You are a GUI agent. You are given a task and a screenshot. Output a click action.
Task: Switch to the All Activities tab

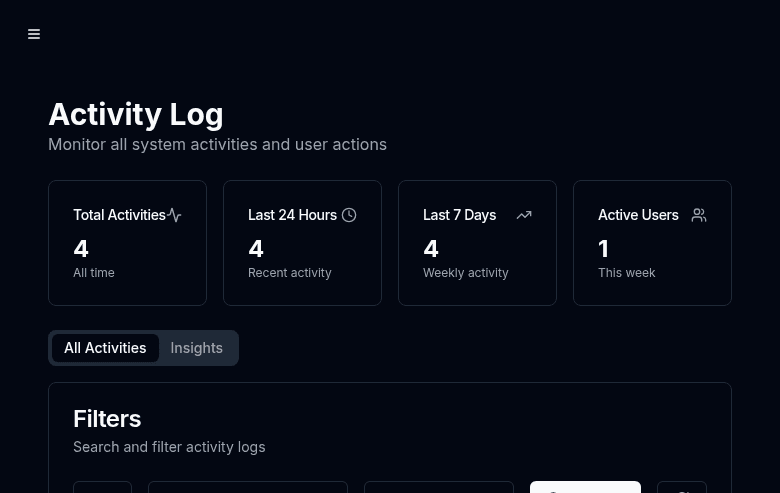(105, 348)
